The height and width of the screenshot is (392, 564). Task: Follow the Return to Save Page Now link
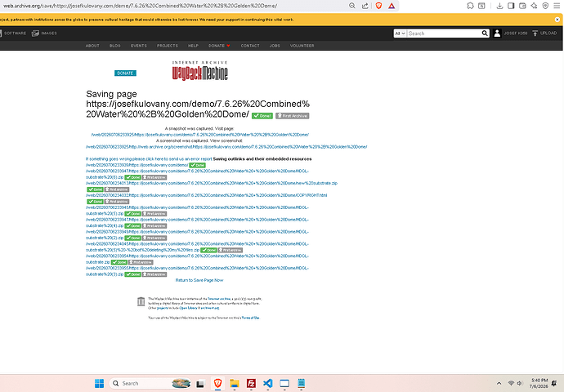pyautogui.click(x=199, y=280)
